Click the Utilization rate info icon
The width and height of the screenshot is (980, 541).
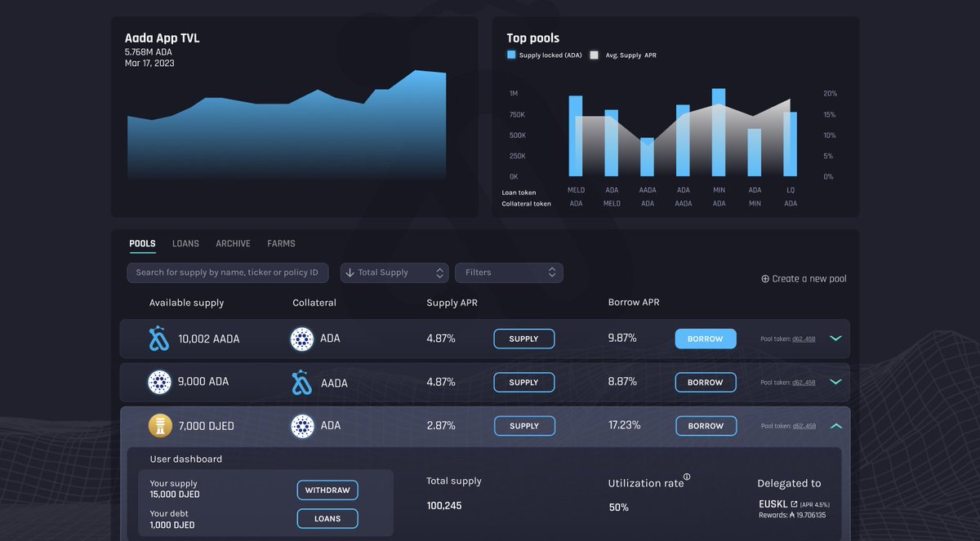pos(687,477)
